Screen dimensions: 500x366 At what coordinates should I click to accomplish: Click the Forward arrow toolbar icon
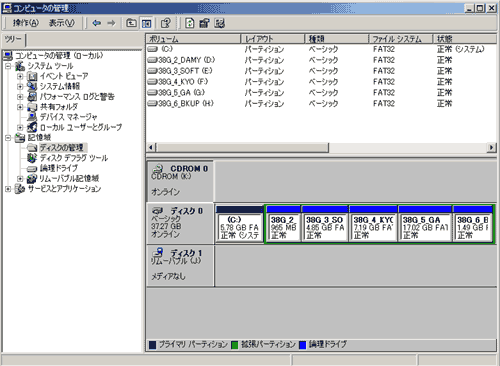click(111, 23)
